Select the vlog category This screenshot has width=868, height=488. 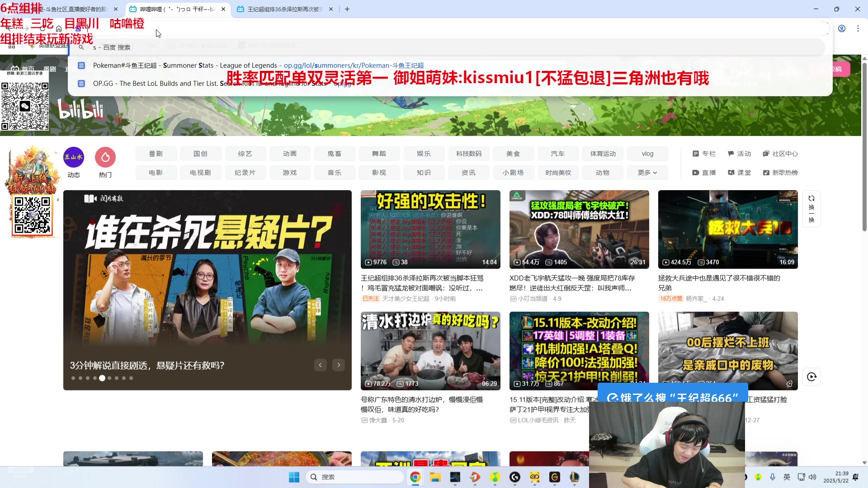(x=647, y=154)
